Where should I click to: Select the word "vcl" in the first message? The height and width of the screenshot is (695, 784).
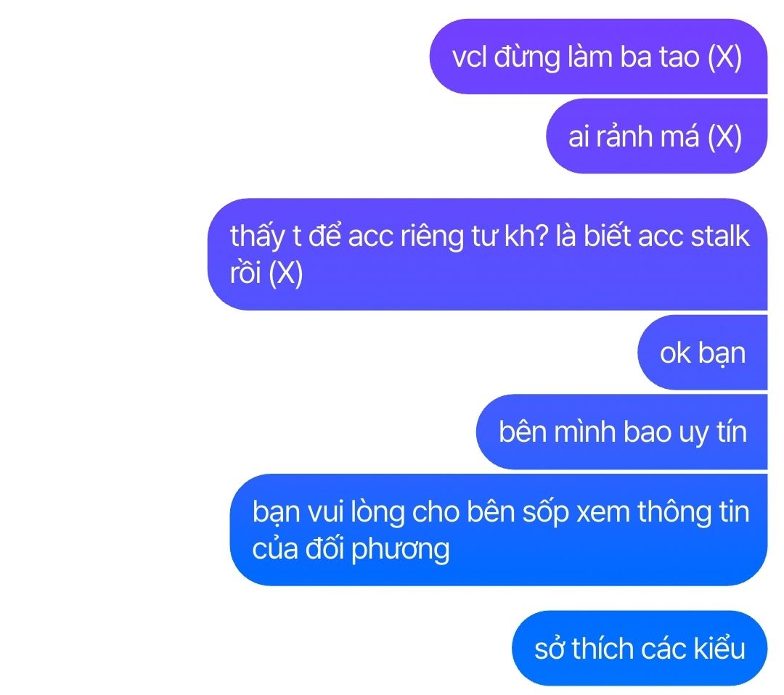[469, 57]
